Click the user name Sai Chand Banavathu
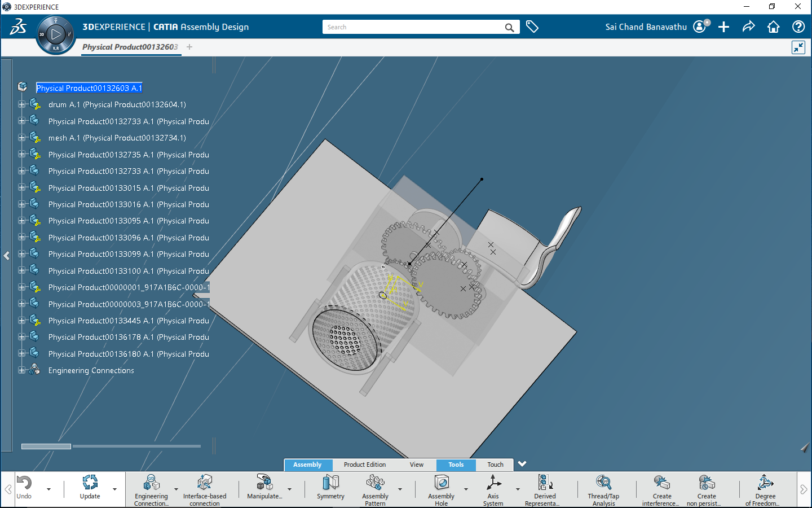The image size is (812, 508). click(x=646, y=27)
